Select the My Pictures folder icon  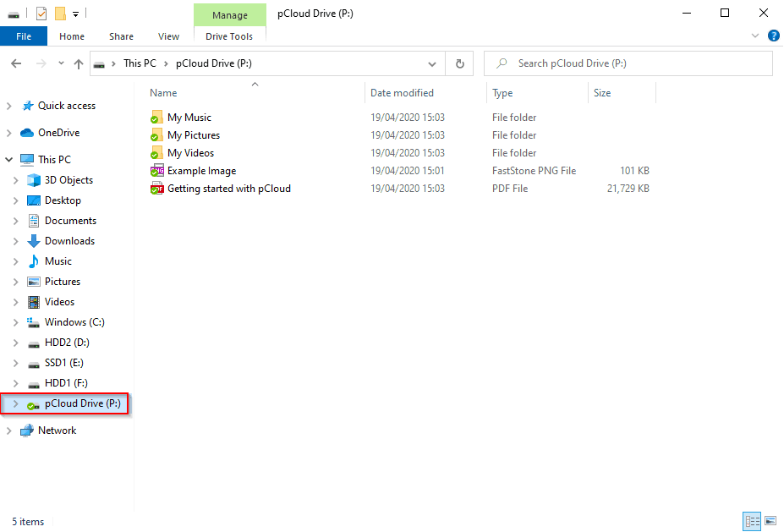click(x=156, y=135)
